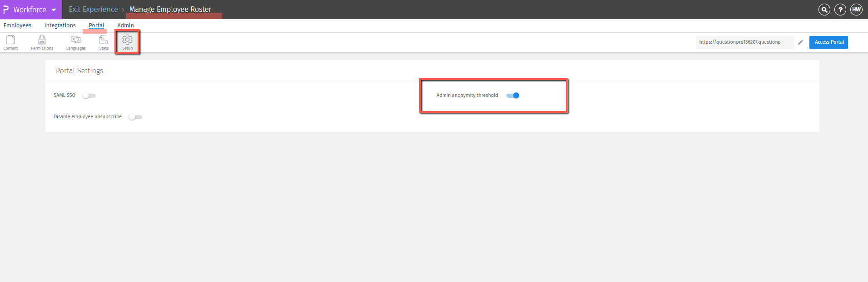This screenshot has height=282, width=868.
Task: Click the SAML SSO label
Action: tap(64, 96)
